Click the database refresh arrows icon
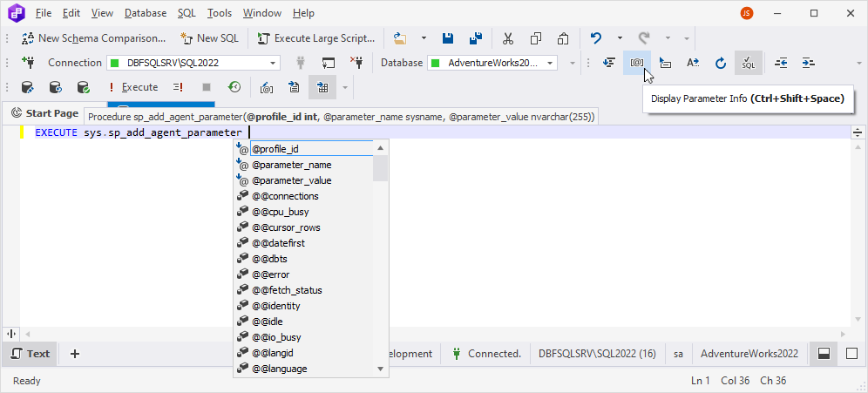Image resolution: width=868 pixels, height=393 pixels. 56,87
